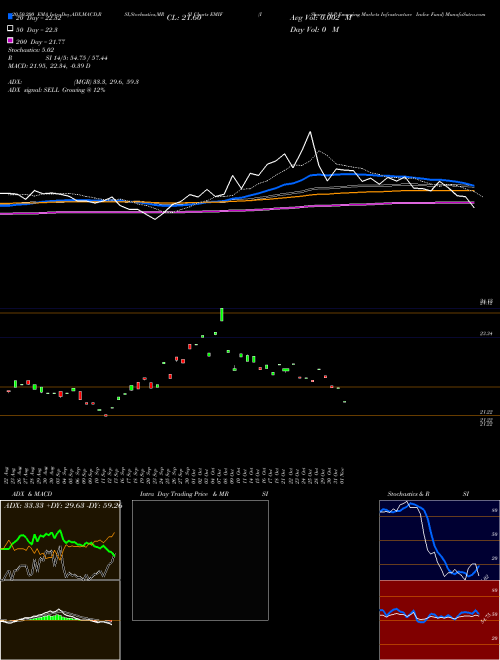Open the MACD histogram panel with green bars
This screenshot has height=660, width=500.
(60, 620)
